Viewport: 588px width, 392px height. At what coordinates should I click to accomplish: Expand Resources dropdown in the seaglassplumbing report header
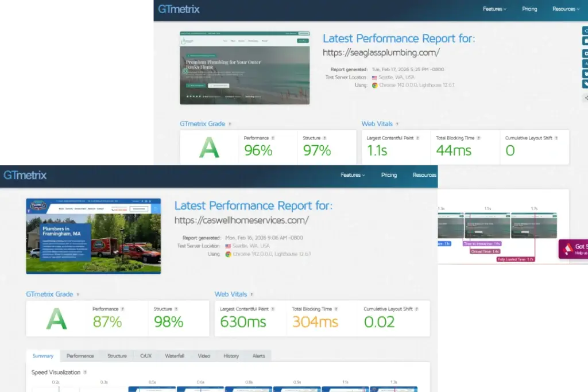pyautogui.click(x=566, y=9)
